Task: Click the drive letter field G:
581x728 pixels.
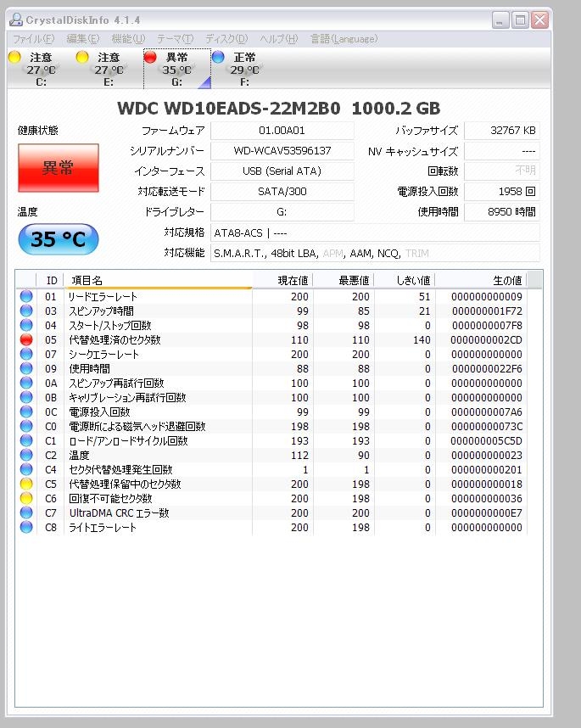Action: pyautogui.click(x=282, y=212)
